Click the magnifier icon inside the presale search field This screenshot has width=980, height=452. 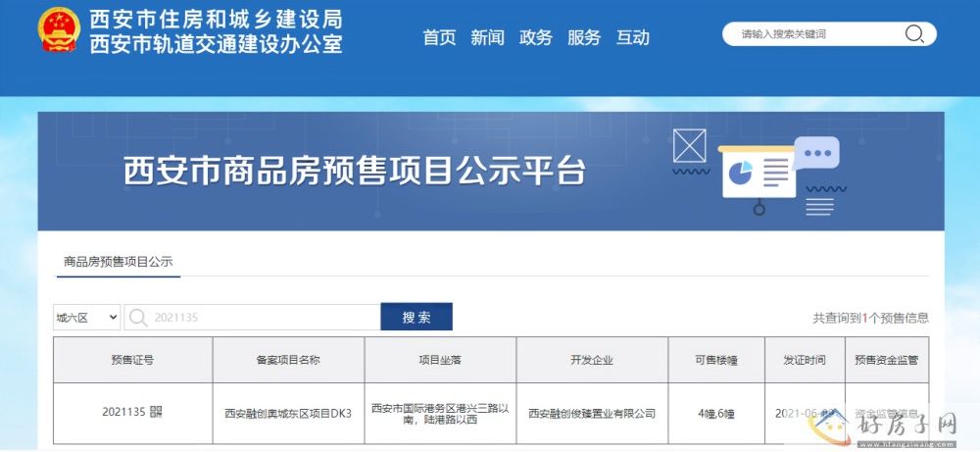[138, 318]
